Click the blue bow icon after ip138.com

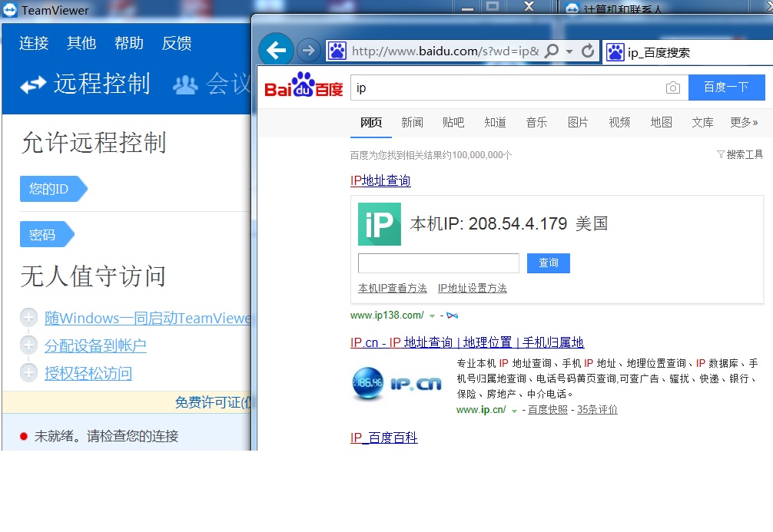(x=452, y=316)
